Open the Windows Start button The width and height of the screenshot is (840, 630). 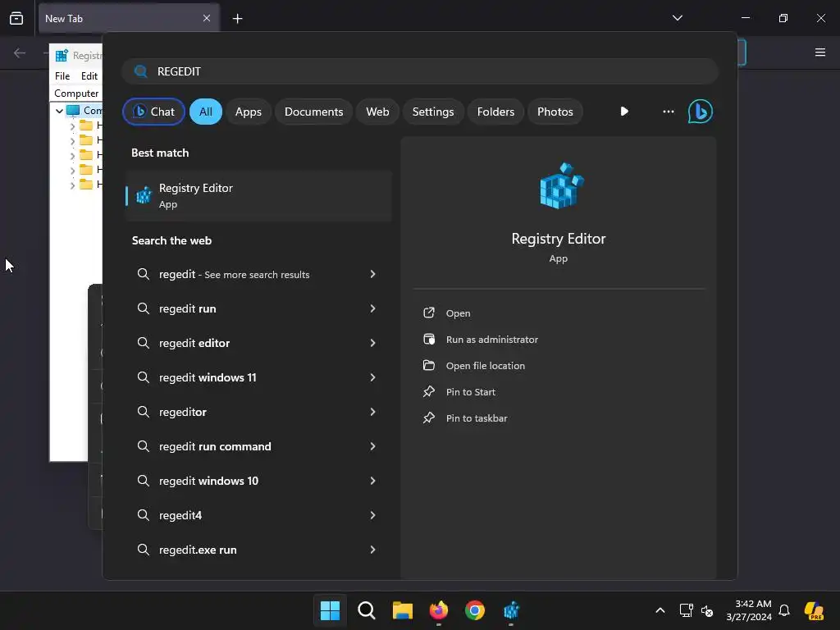click(x=330, y=610)
